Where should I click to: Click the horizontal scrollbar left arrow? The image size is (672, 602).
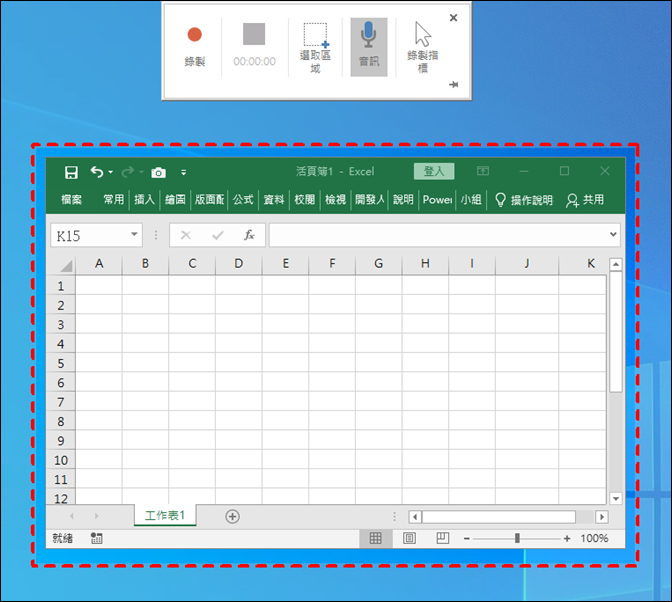coord(414,517)
